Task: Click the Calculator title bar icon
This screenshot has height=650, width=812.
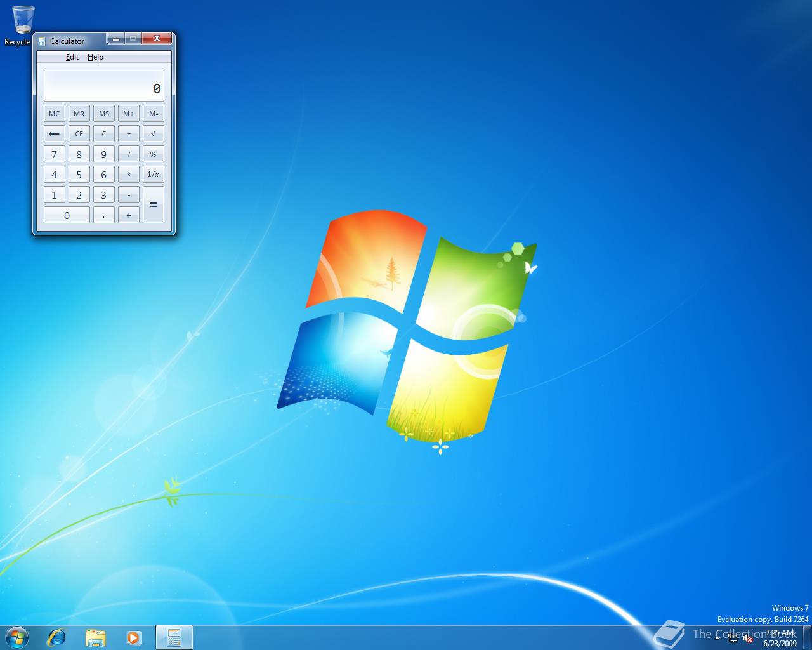Action: click(42, 41)
